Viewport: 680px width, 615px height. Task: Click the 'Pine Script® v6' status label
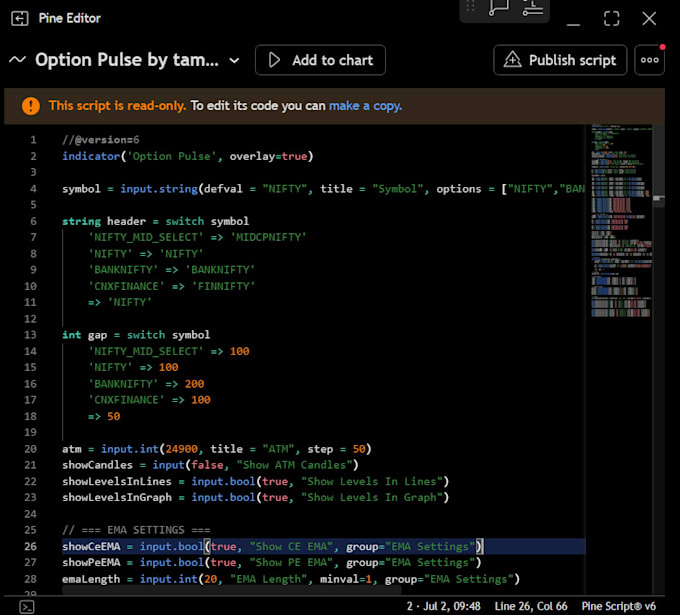pos(618,606)
